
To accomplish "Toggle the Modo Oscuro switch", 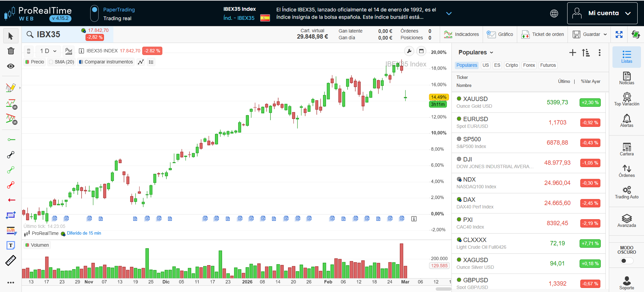I will pos(626,261).
